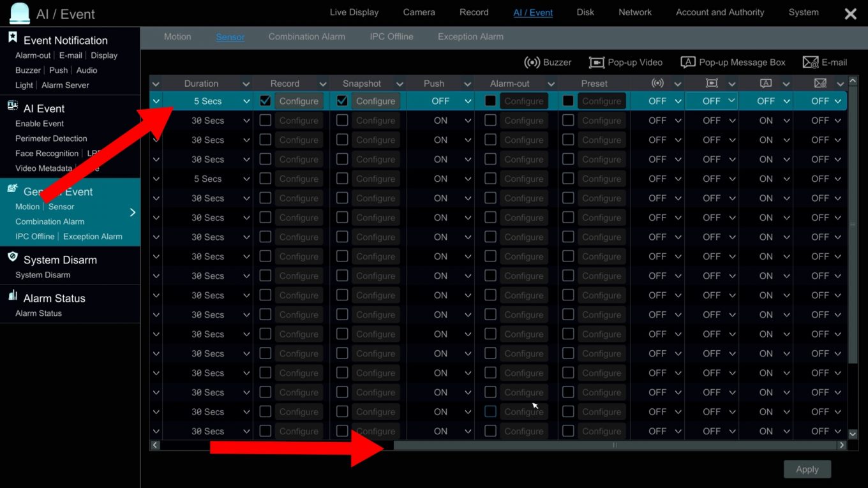Click the System Disarm shield icon
Image resolution: width=868 pixels, height=488 pixels.
click(12, 257)
